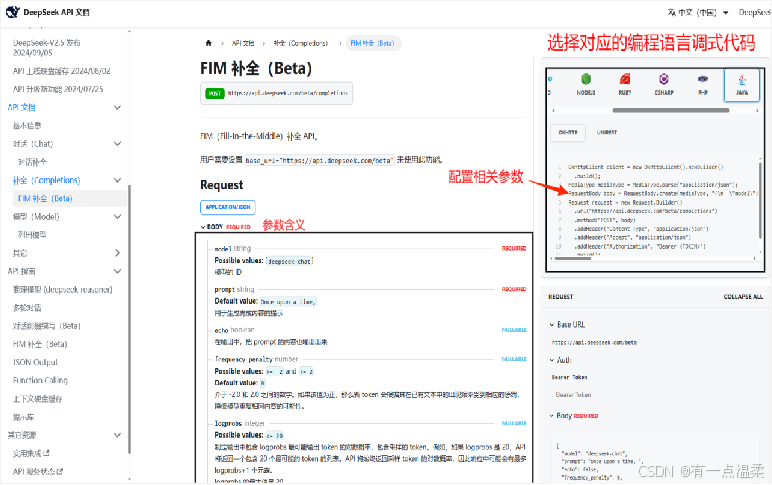Open 基本信息 in the sidebar

pyautogui.click(x=27, y=126)
